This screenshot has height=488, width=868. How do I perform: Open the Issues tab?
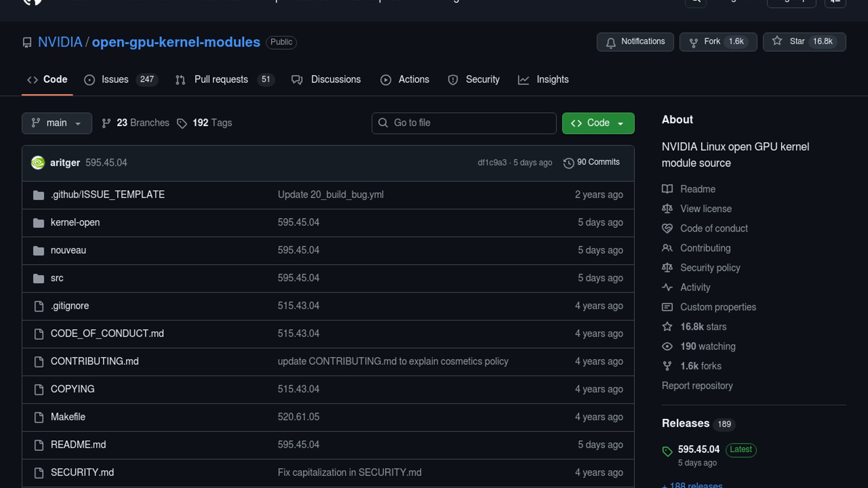[x=114, y=80]
